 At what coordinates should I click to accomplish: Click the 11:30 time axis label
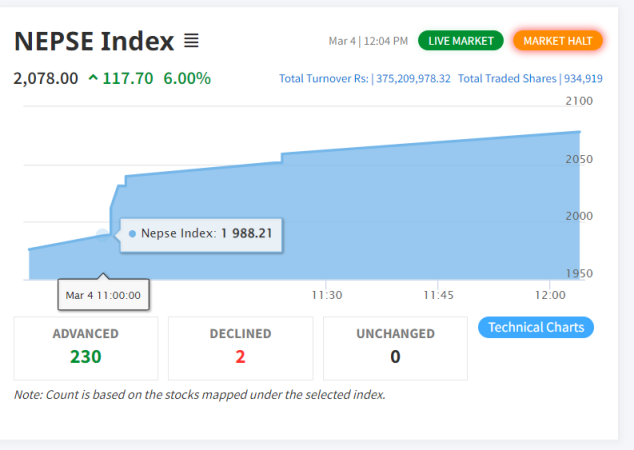click(x=326, y=295)
